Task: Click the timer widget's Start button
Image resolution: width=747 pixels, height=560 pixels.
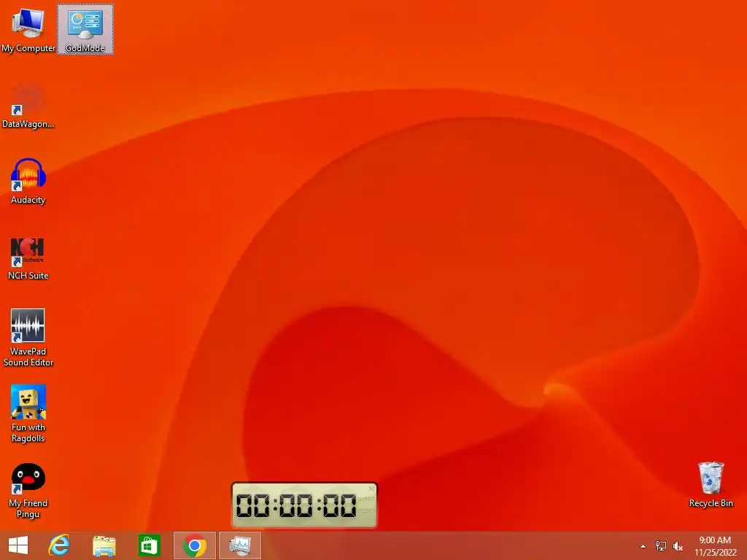Action: click(x=366, y=499)
